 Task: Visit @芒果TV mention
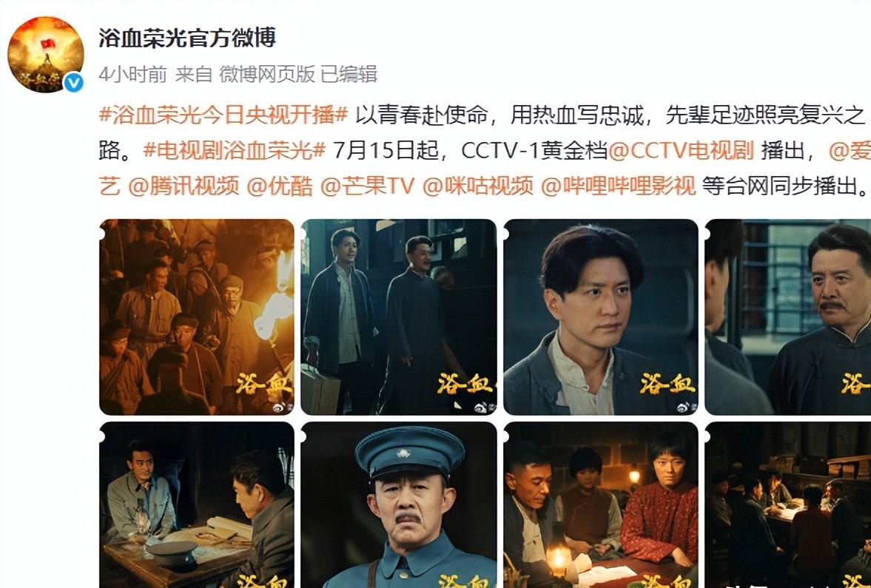[367, 186]
